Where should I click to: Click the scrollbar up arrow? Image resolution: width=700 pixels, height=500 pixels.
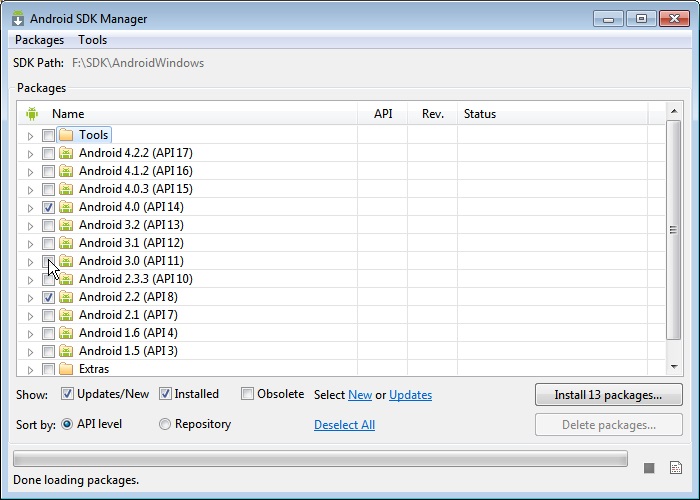pyautogui.click(x=674, y=111)
